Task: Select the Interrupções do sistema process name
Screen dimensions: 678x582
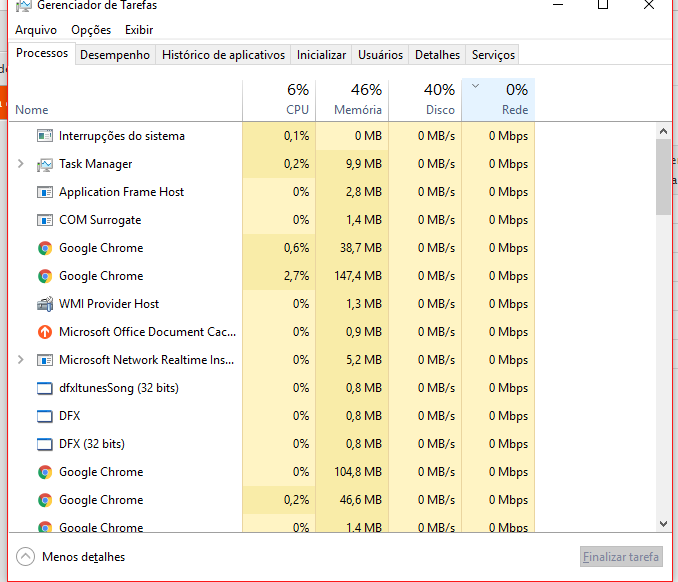Action: 122,136
